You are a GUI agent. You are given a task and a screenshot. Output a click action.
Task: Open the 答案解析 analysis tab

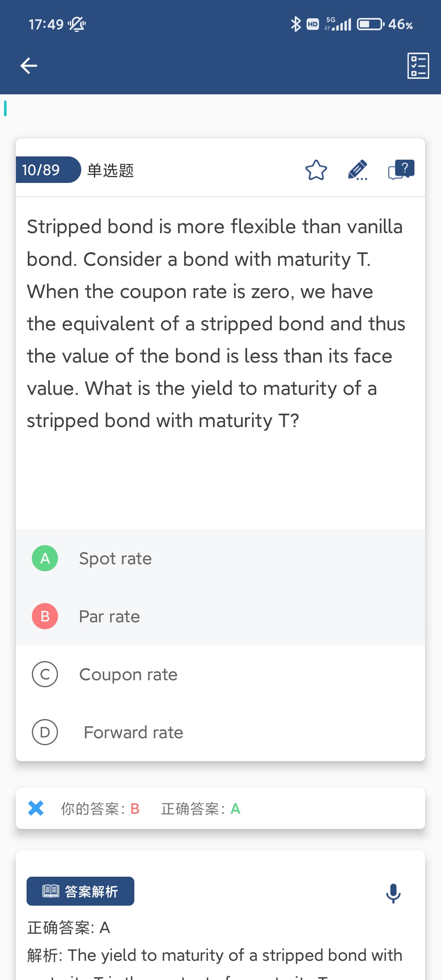coord(80,891)
